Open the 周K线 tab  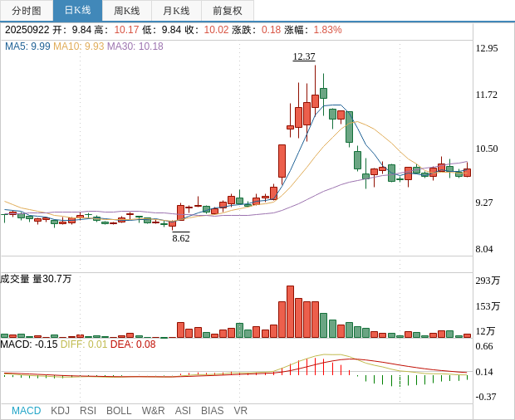127,11
